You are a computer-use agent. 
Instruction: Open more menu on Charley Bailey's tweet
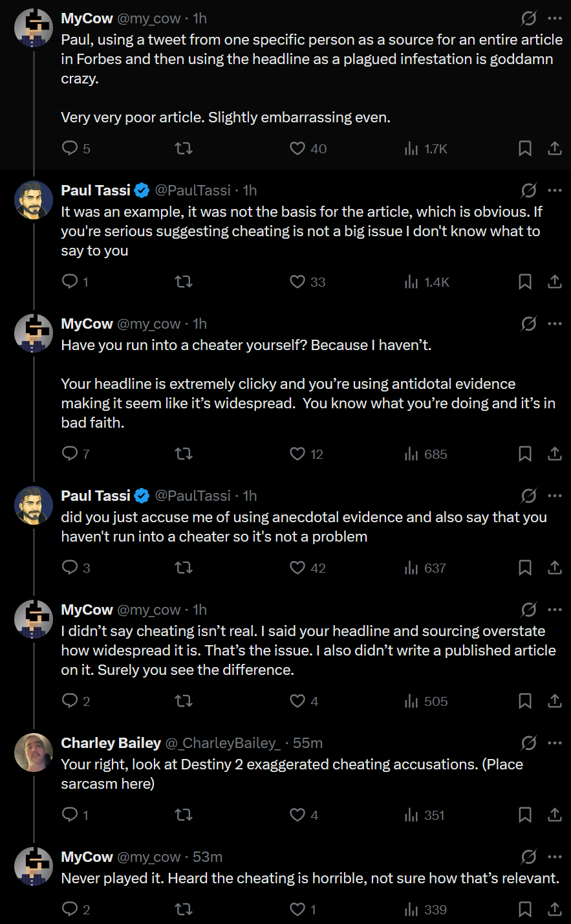(x=555, y=743)
